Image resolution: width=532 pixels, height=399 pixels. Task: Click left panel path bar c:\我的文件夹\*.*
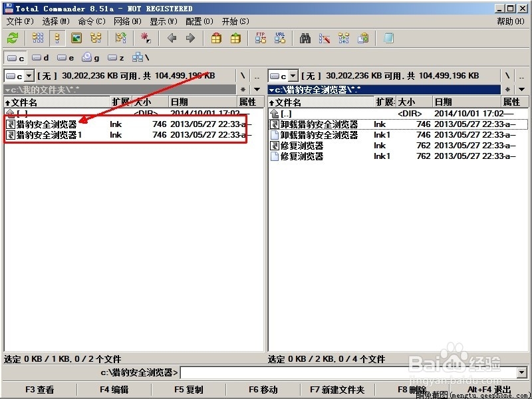click(x=120, y=90)
